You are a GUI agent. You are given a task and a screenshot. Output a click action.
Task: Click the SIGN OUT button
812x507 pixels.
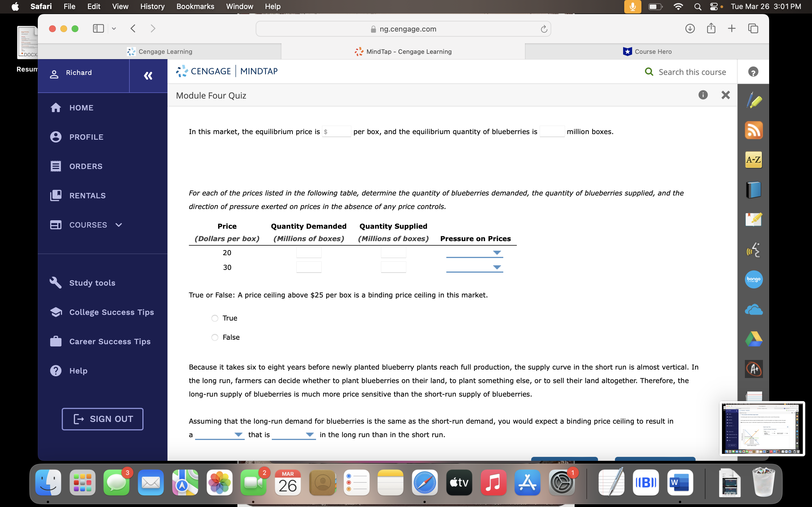coord(102,419)
